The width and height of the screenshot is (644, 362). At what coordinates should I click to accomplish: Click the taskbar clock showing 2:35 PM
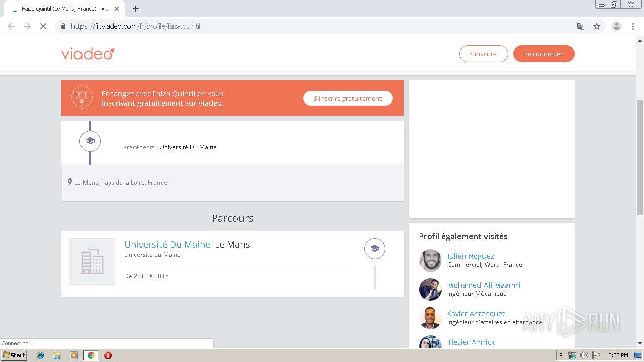[618, 355]
